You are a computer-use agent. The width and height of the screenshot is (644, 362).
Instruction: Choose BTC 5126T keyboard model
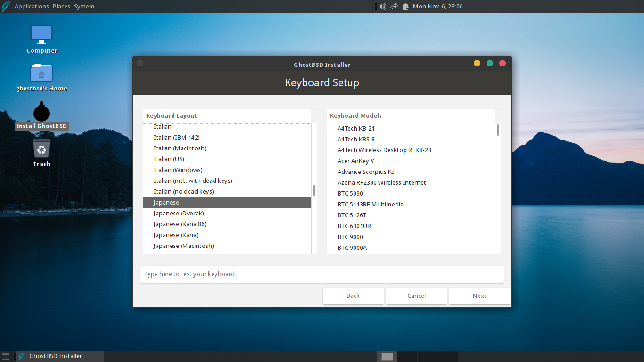411,215
